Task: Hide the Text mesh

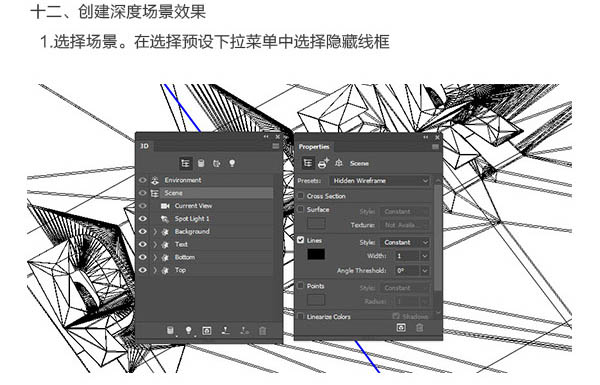Action: tap(143, 245)
